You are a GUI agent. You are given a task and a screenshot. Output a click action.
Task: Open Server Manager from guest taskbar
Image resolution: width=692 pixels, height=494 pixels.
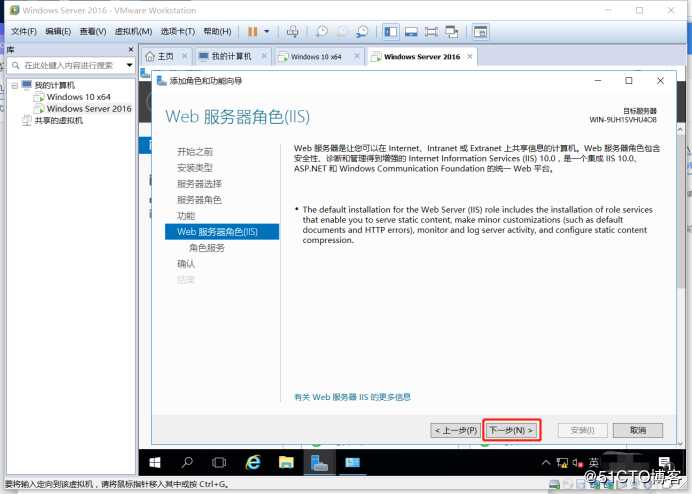[x=319, y=463]
